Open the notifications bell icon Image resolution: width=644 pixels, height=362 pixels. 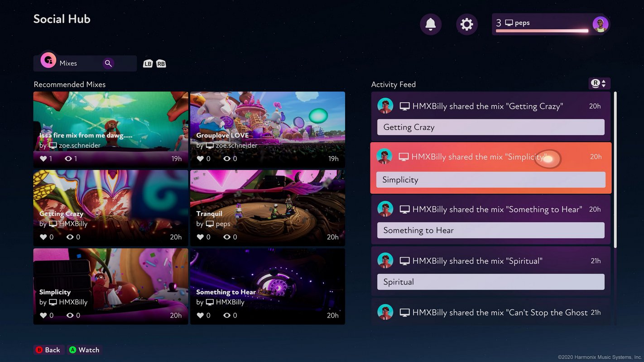pyautogui.click(x=430, y=24)
